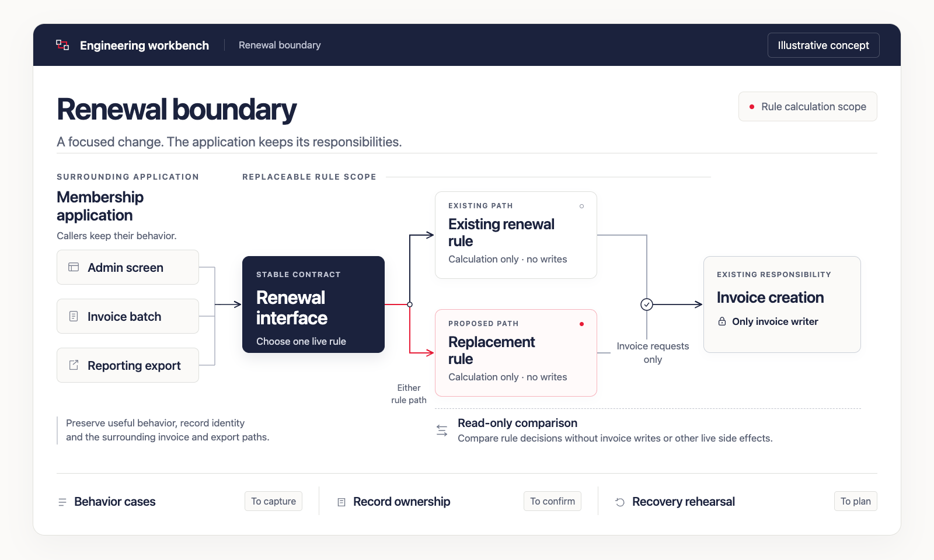Click the To plan status pill
The height and width of the screenshot is (560, 934).
855,501
